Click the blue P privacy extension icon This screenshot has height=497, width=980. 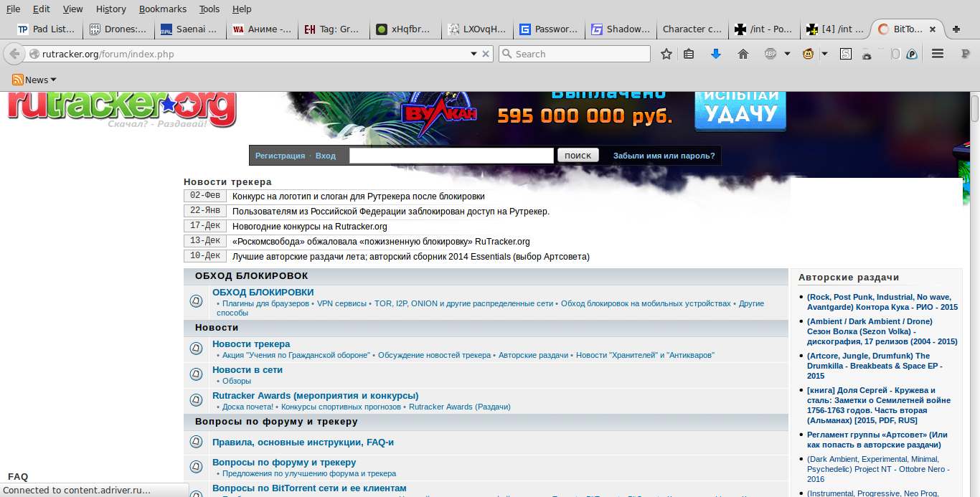click(912, 54)
